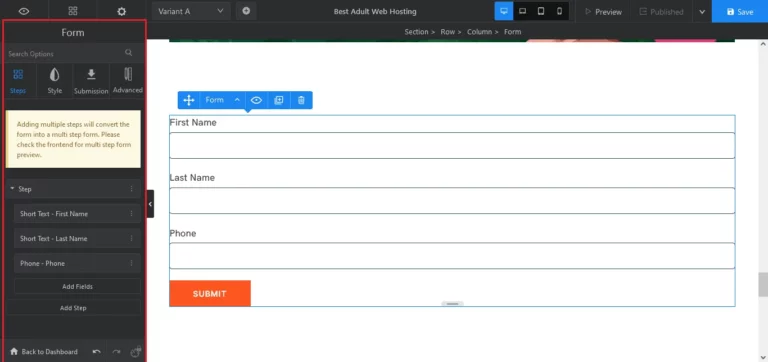The height and width of the screenshot is (362, 768).
Task: Select Short Text - Last Name field row
Action: point(77,239)
